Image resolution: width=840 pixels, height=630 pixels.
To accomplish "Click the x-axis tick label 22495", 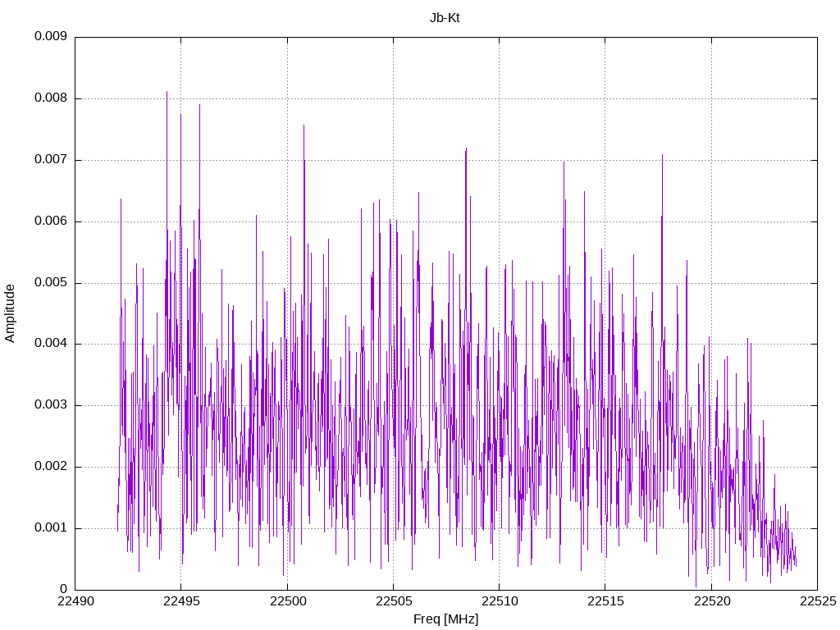I will (181, 601).
